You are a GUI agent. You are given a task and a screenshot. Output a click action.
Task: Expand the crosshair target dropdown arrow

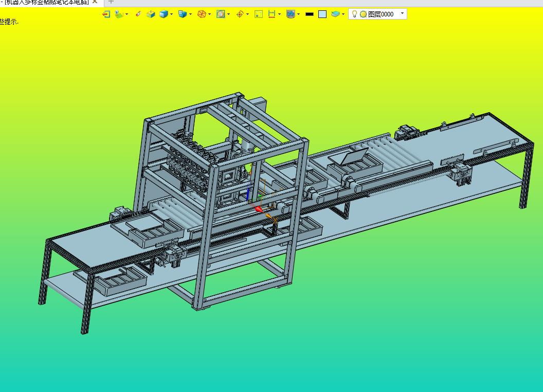247,14
